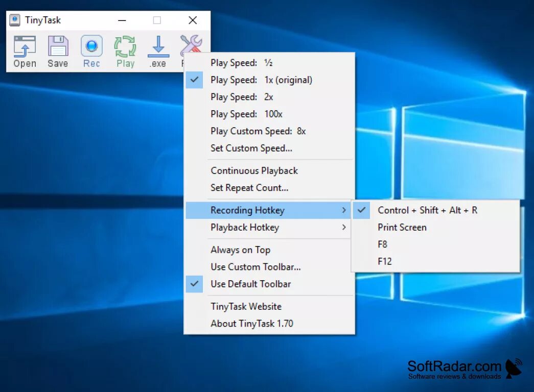Select Control + Shift + Alt + R hotkey
The height and width of the screenshot is (392, 534).
(x=436, y=210)
